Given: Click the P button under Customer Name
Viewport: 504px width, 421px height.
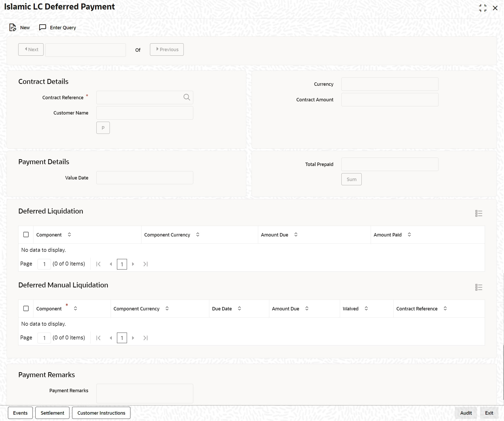Looking at the screenshot, I should [x=103, y=128].
